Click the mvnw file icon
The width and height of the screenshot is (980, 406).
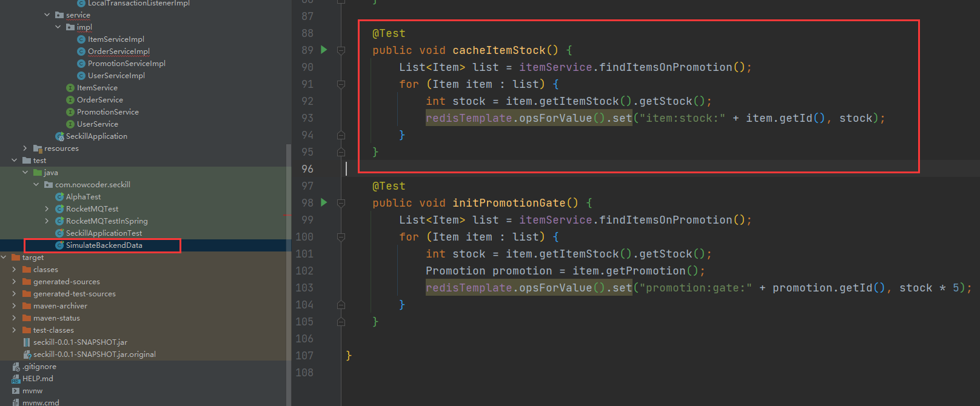click(16, 391)
